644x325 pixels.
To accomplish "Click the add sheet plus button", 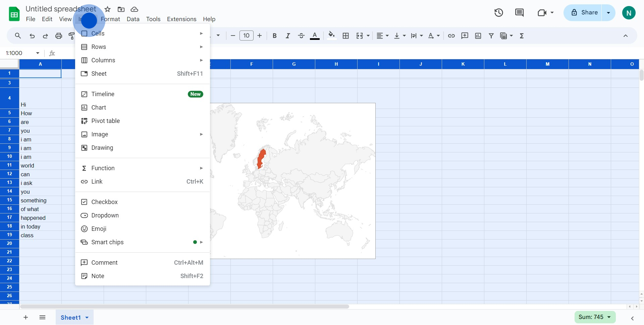I will (26, 317).
